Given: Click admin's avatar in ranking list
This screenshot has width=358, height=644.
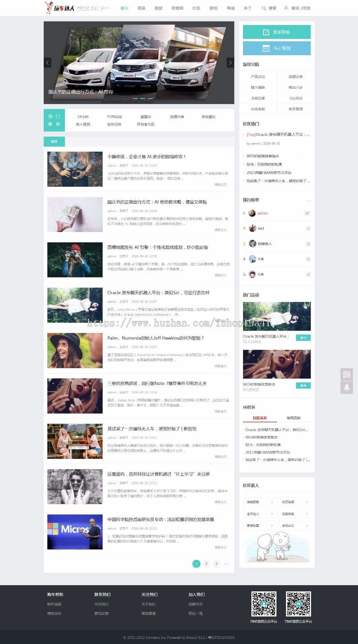Looking at the screenshot, I should point(252,213).
